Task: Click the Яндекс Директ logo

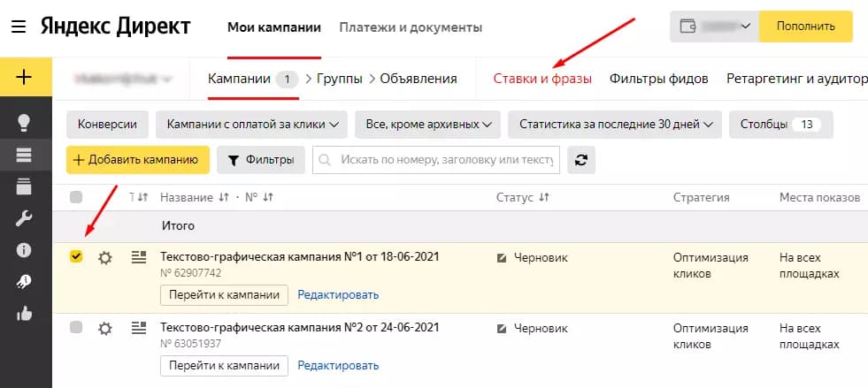Action: point(116,27)
